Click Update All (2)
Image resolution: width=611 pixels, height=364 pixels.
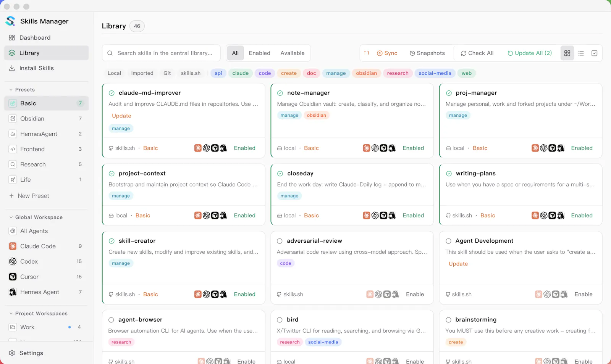(530, 53)
